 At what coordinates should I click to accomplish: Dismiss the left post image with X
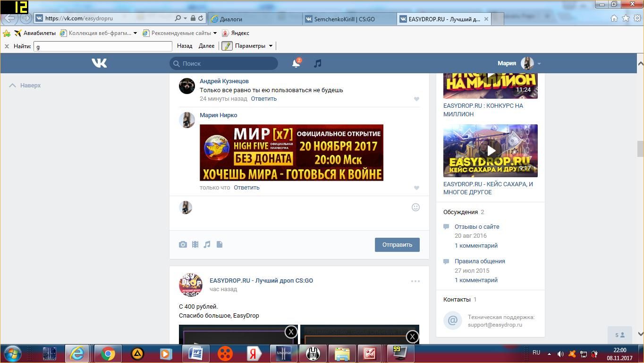291,332
